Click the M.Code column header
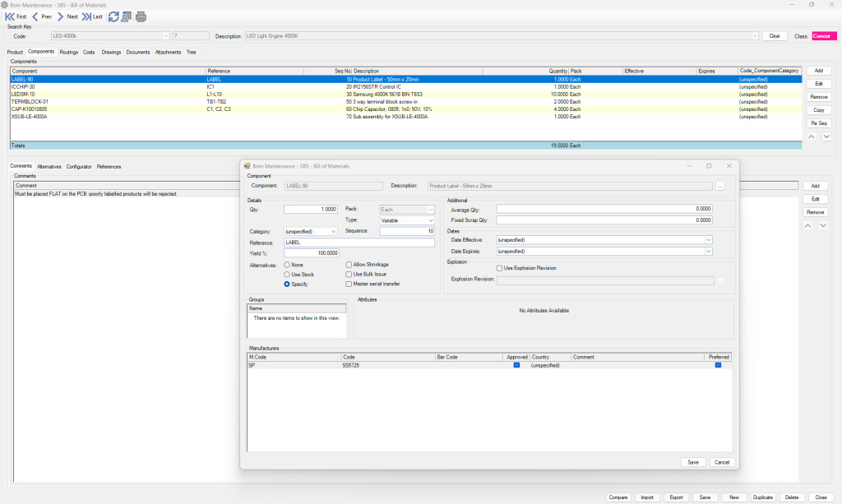The image size is (842, 504). (294, 358)
